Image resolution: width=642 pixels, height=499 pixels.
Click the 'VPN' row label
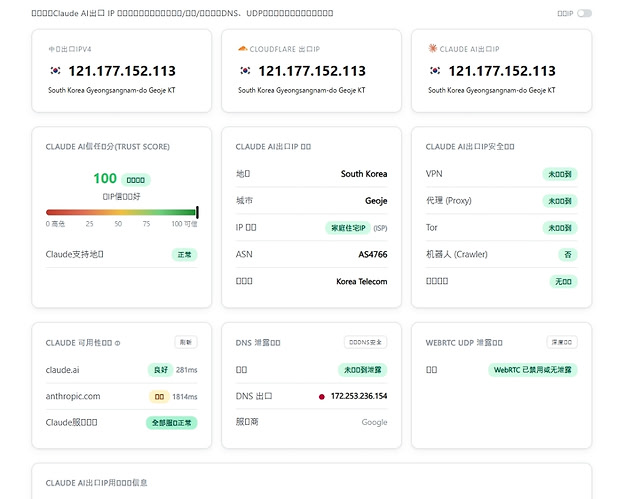tap(434, 174)
